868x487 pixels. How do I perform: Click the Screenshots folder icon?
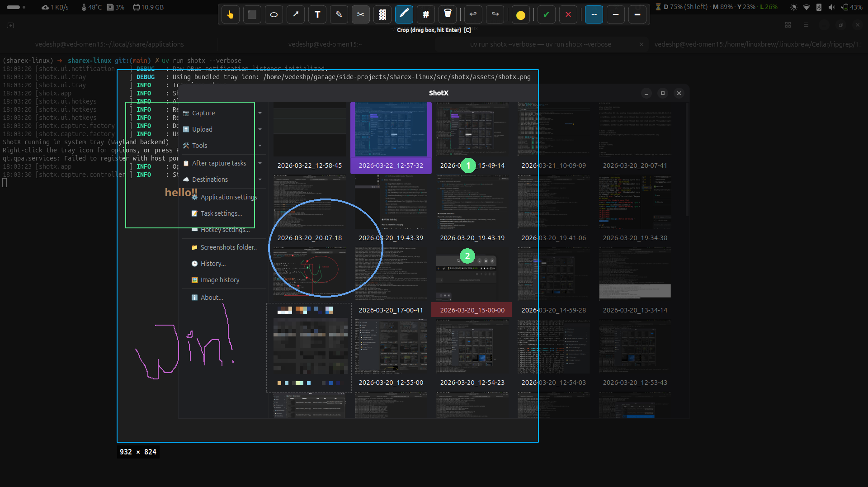(194, 247)
